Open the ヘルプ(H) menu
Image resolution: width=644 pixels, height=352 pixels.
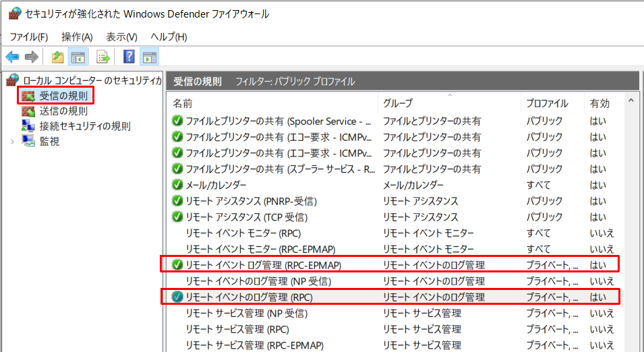coord(169,37)
